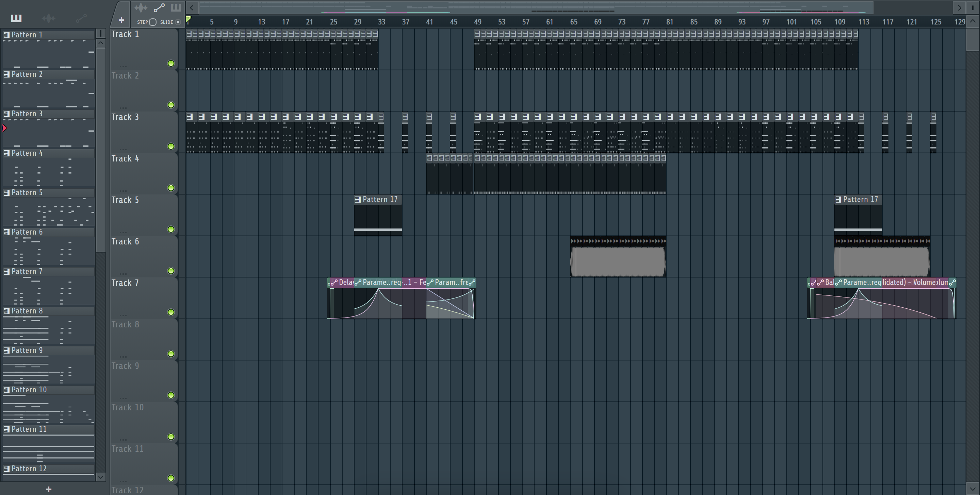The height and width of the screenshot is (495, 980).
Task: Select the second audio clip on Track 6
Action: click(x=882, y=257)
